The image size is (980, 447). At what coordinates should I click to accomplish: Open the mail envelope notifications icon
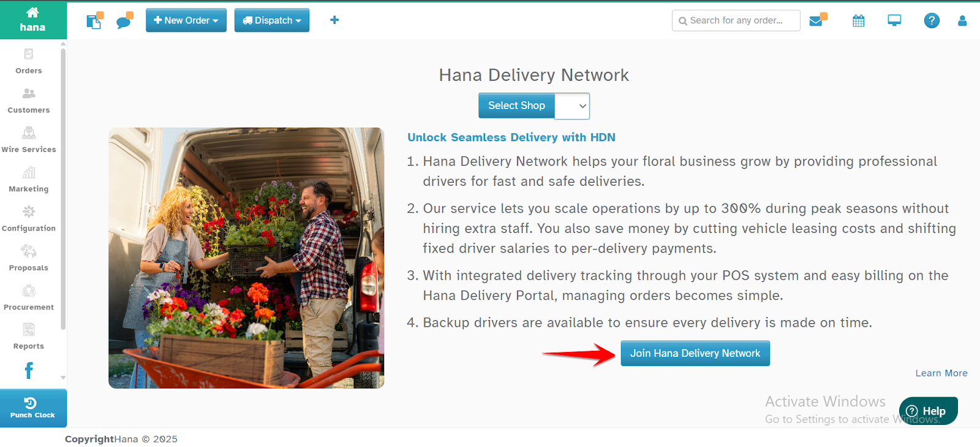(818, 20)
